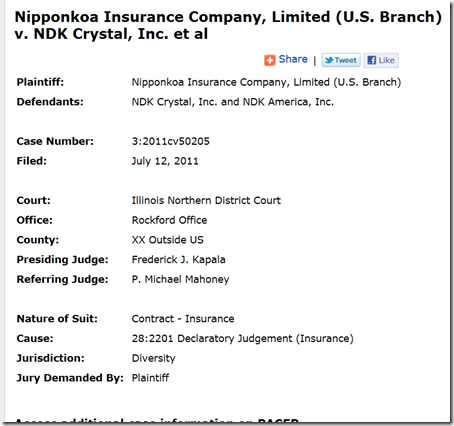Click the orange plus Share icon

[270, 60]
